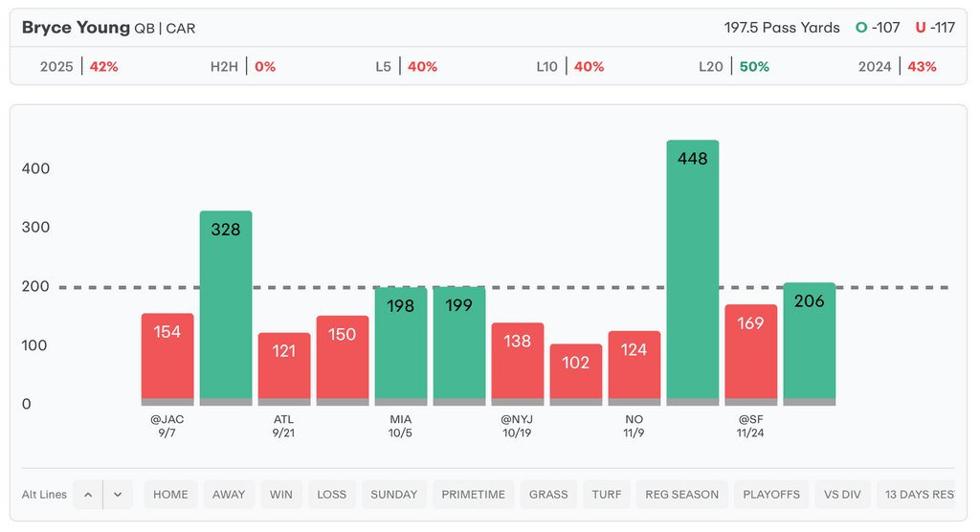980x532 pixels.
Task: Toggle the AWAY filter chip
Action: (x=229, y=495)
